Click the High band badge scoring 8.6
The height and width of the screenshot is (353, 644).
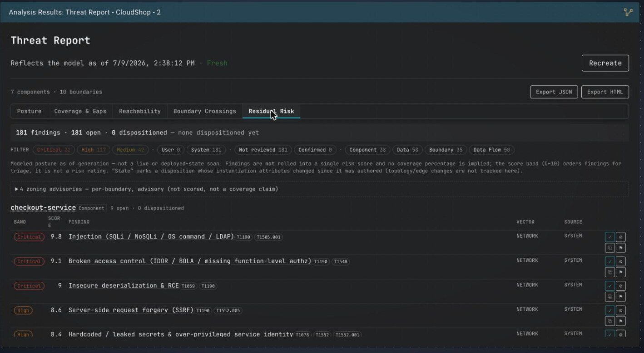[x=23, y=310]
